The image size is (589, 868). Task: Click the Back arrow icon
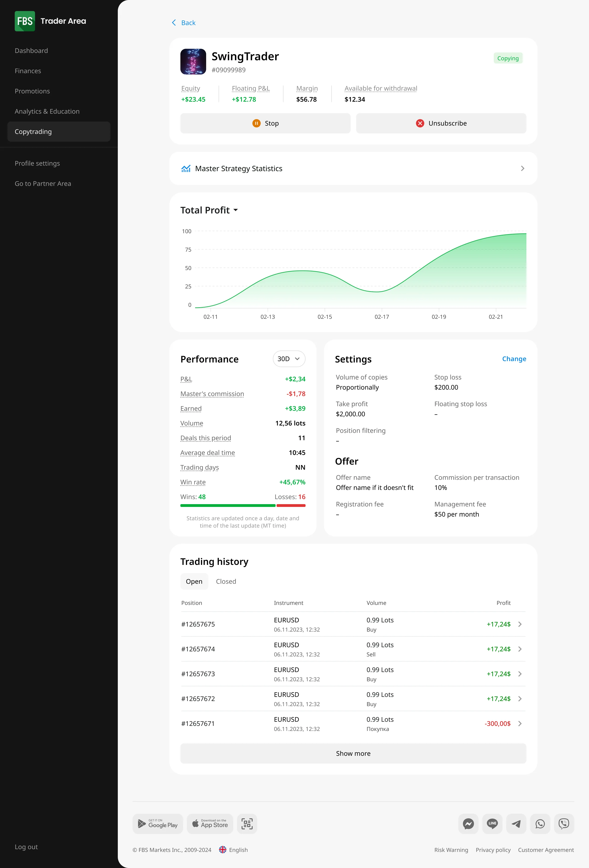point(174,23)
